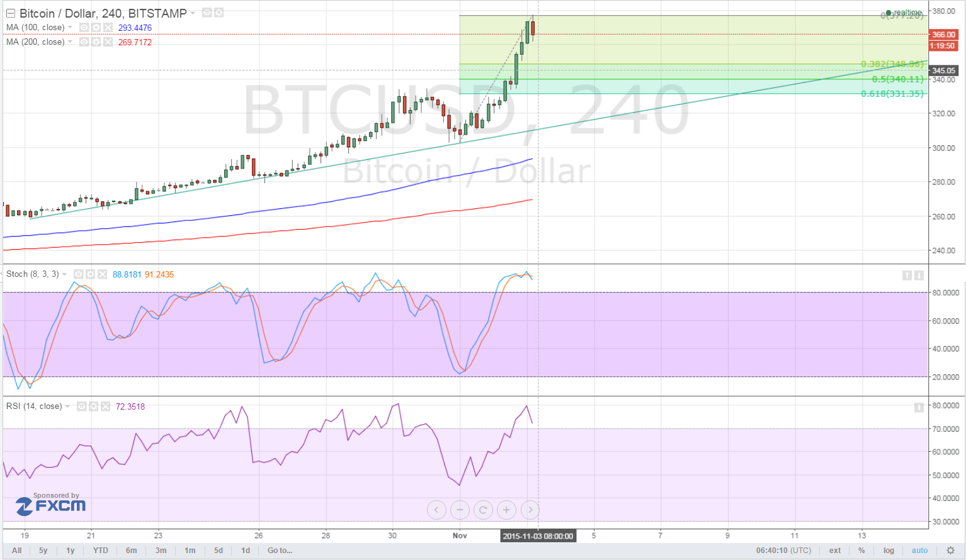Select the 1m time range
The image size is (966, 560).
click(x=190, y=551)
